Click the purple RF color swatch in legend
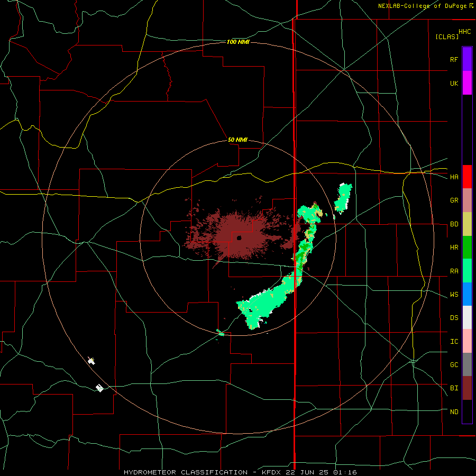 click(x=467, y=59)
